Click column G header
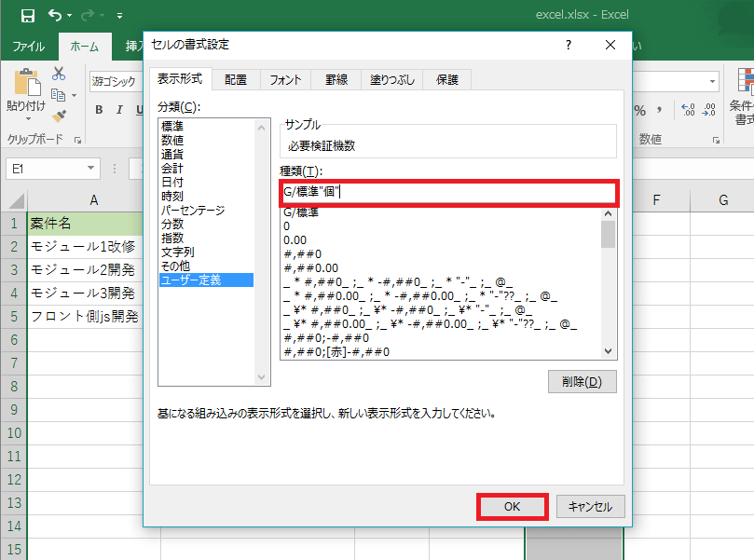Screen dimensions: 754x560 click(x=722, y=200)
